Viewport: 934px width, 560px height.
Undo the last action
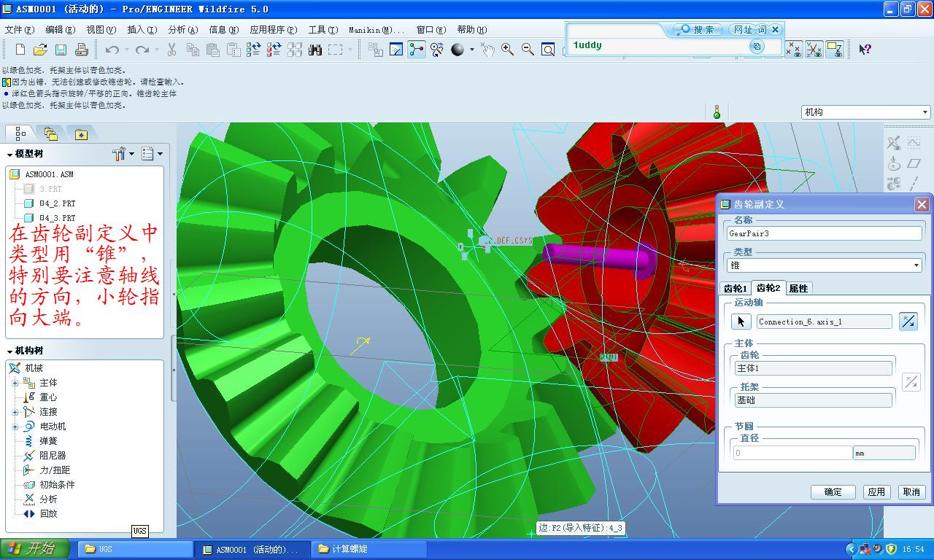click(112, 50)
